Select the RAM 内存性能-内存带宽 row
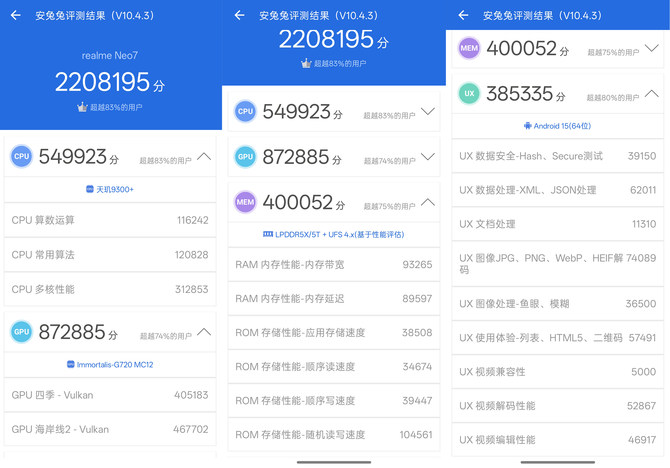This screenshot has width=670, height=468. coord(334,265)
